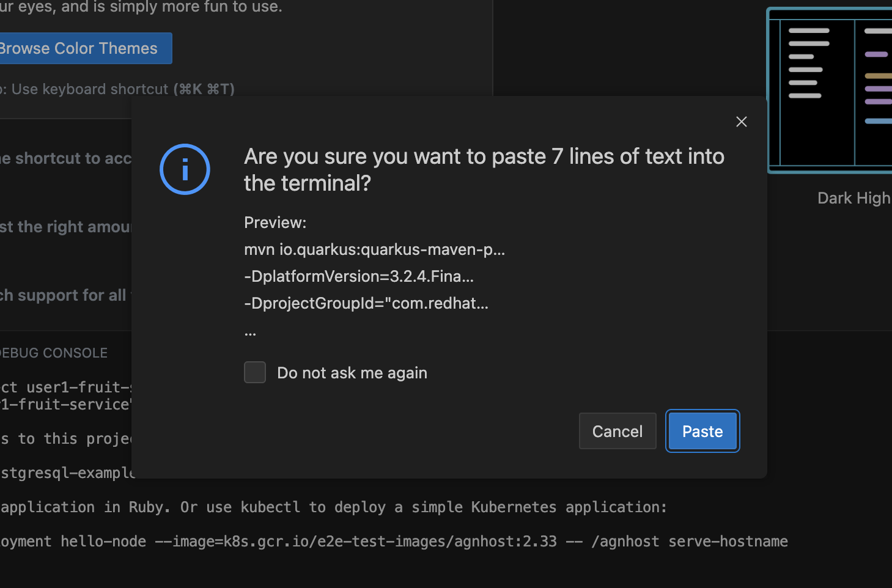Enable the Do not ask me again checkbox
The height and width of the screenshot is (588, 892).
coord(255,372)
